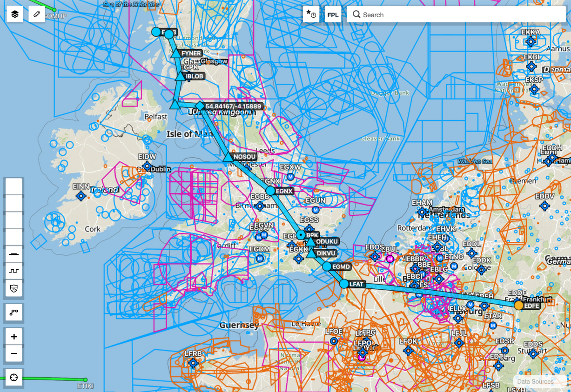This screenshot has width=571, height=392.
Task: Click the ETAR airport symbol
Action: point(493,325)
